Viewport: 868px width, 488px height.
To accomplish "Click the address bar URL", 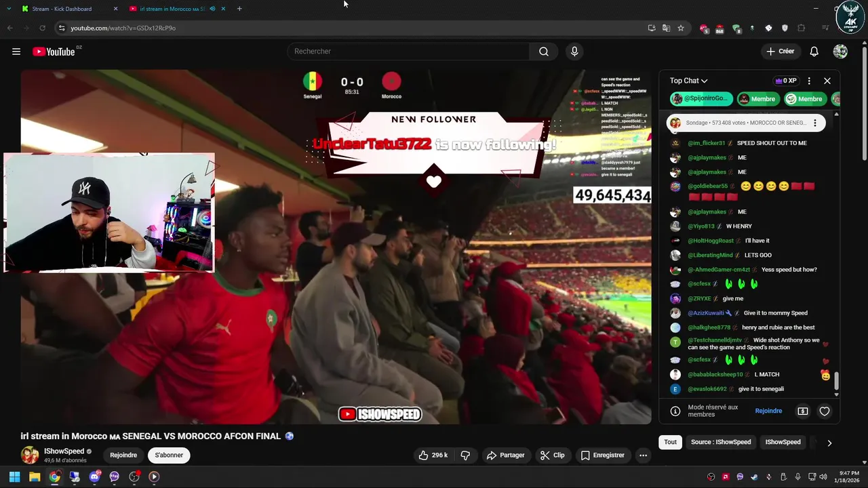I will pos(123,28).
